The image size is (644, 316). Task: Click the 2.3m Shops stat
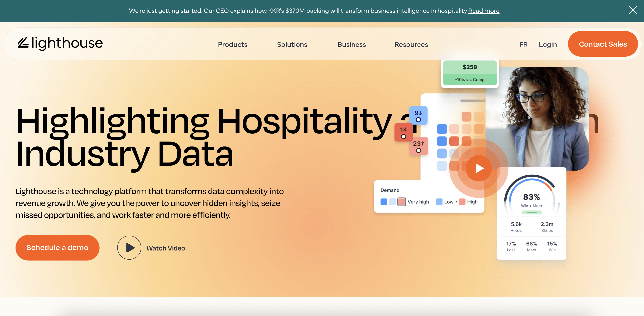point(547,227)
